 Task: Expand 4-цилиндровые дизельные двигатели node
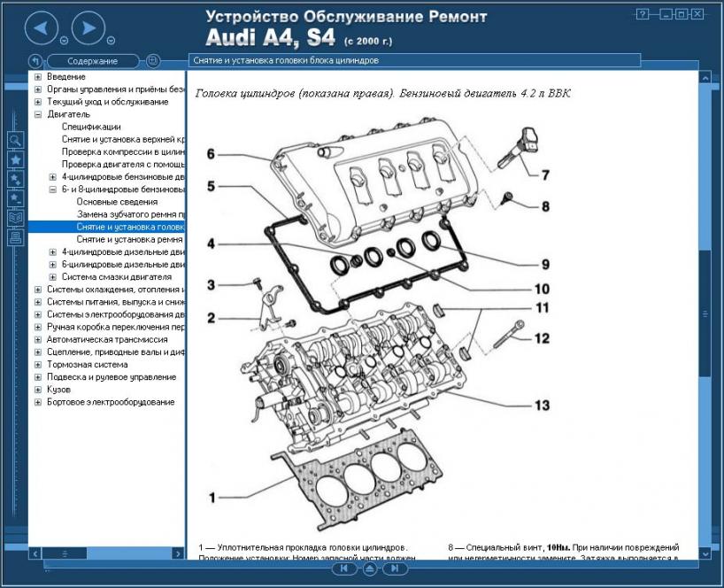(52, 252)
